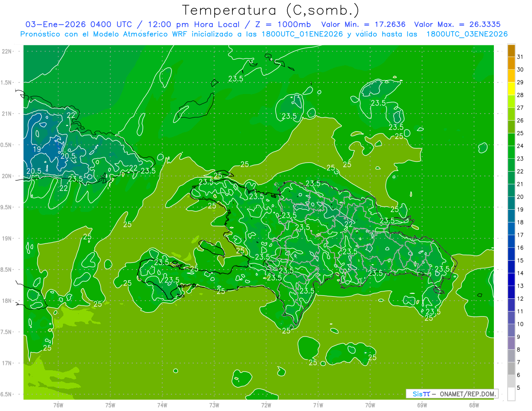Click legend value "28" on the colorbar
The width and height of the screenshot is (532, 411).
point(520,95)
